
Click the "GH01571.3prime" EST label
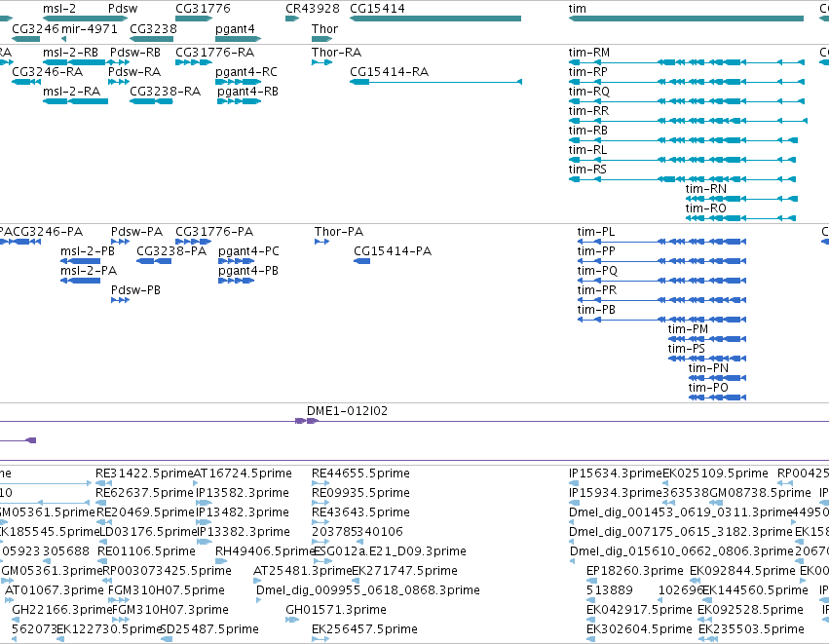pyautogui.click(x=336, y=610)
